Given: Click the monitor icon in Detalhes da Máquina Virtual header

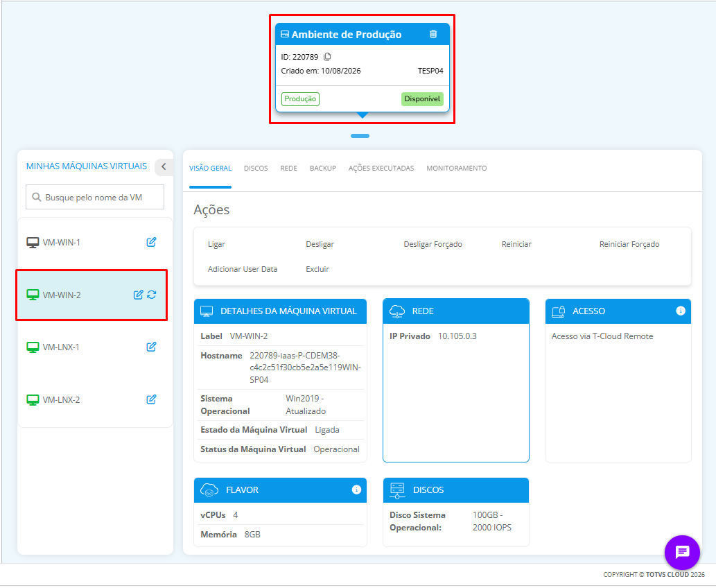Looking at the screenshot, I should pyautogui.click(x=207, y=311).
